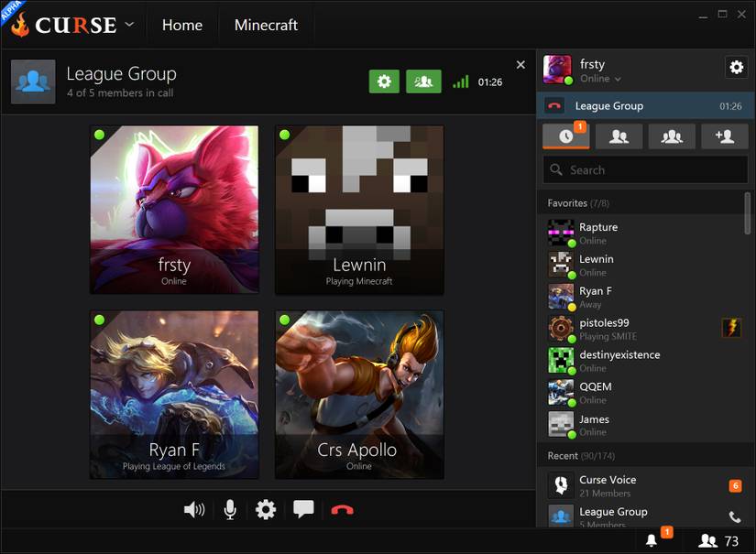Screen dimensions: 756x554
Task: Mute the microphone in the call
Action: point(230,509)
